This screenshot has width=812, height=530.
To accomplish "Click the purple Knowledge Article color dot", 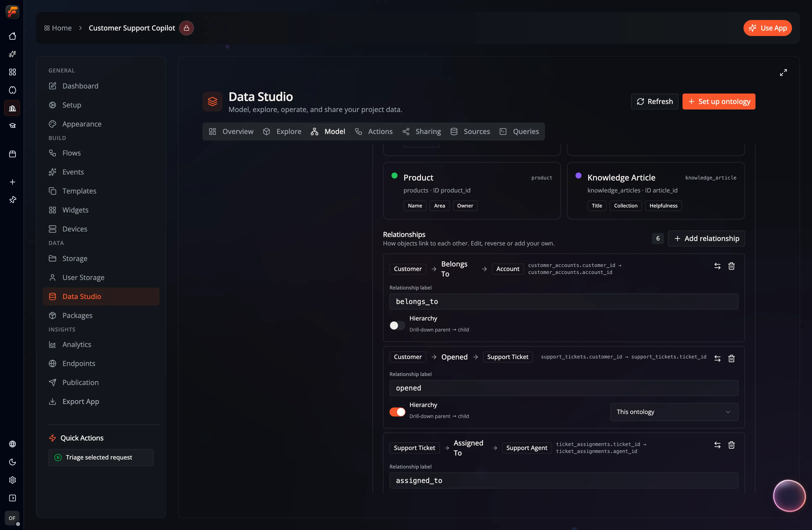I will tap(578, 176).
